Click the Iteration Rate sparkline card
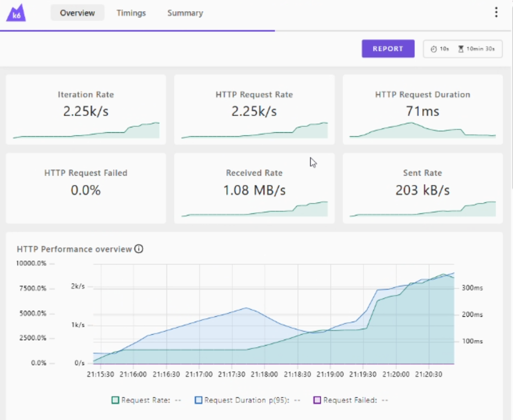The height and width of the screenshot is (420, 513). (x=86, y=109)
